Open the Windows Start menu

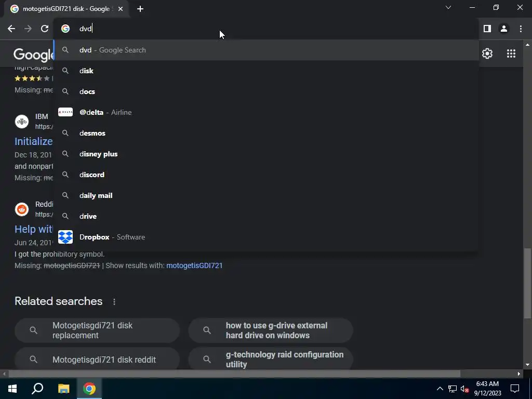pos(12,389)
